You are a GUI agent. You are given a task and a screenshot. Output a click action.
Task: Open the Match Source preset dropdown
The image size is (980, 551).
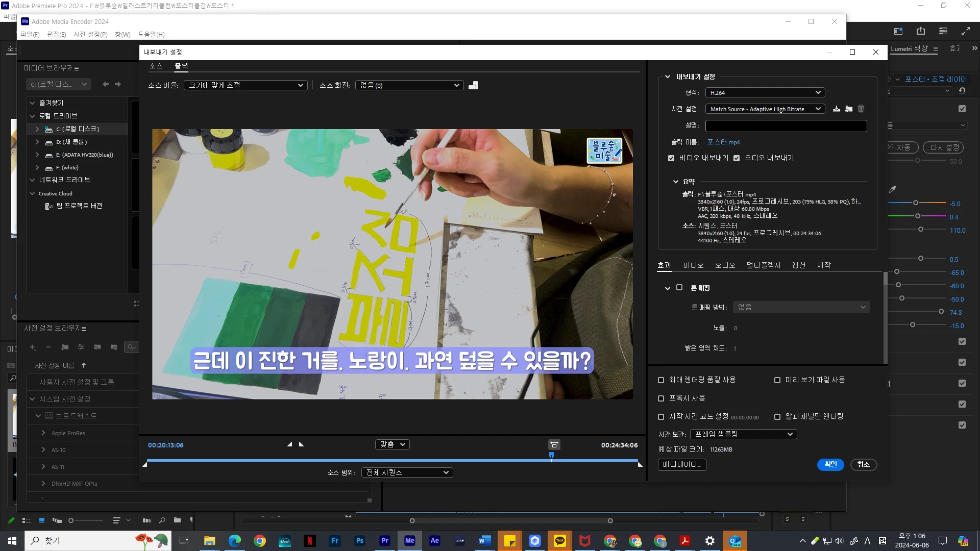[765, 109]
